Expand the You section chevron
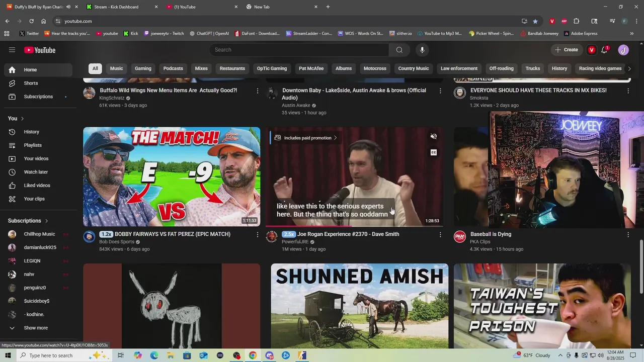Viewport: 644px width, 362px height. point(22,119)
